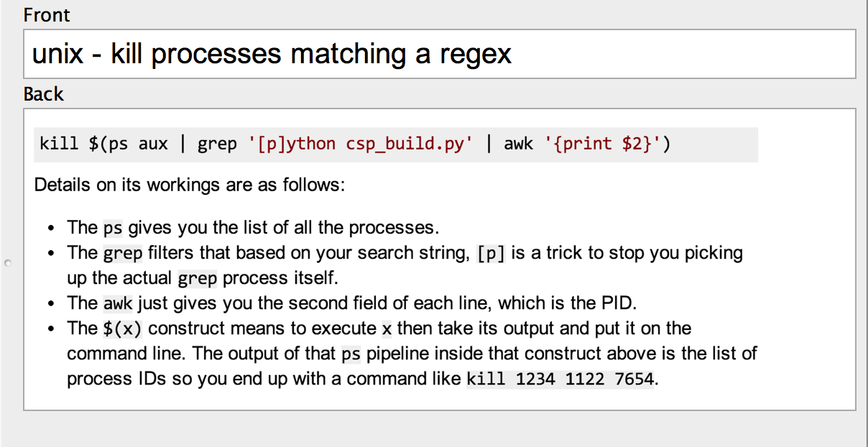Click 'ps' in 'that ps pipeline' phrase
868x447 pixels.
coord(351,354)
